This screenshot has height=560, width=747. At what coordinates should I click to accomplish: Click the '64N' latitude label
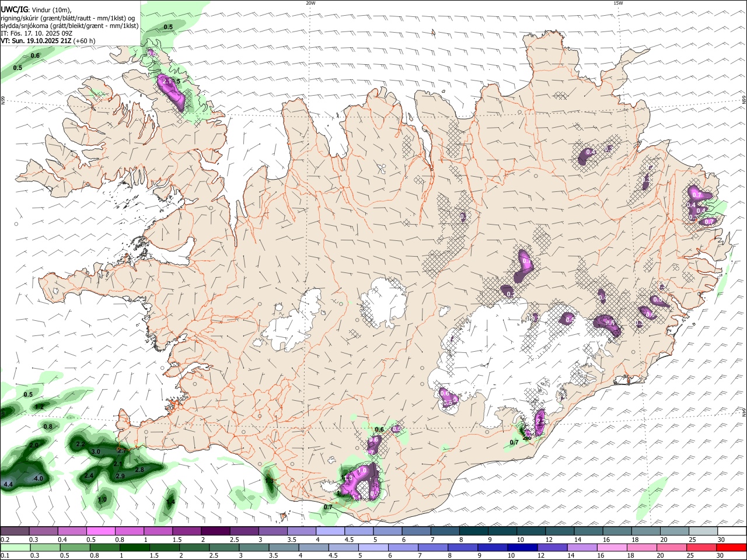coord(744,412)
